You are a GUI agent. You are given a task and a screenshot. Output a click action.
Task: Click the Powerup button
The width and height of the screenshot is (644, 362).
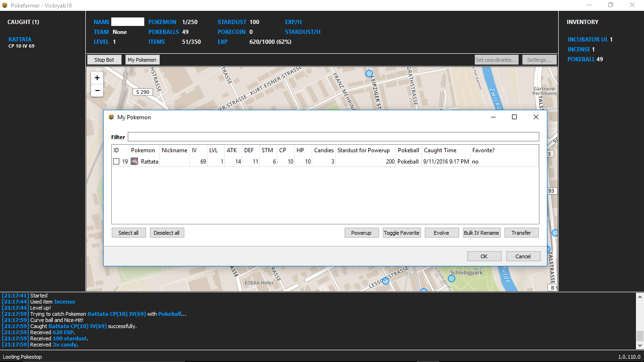(362, 233)
